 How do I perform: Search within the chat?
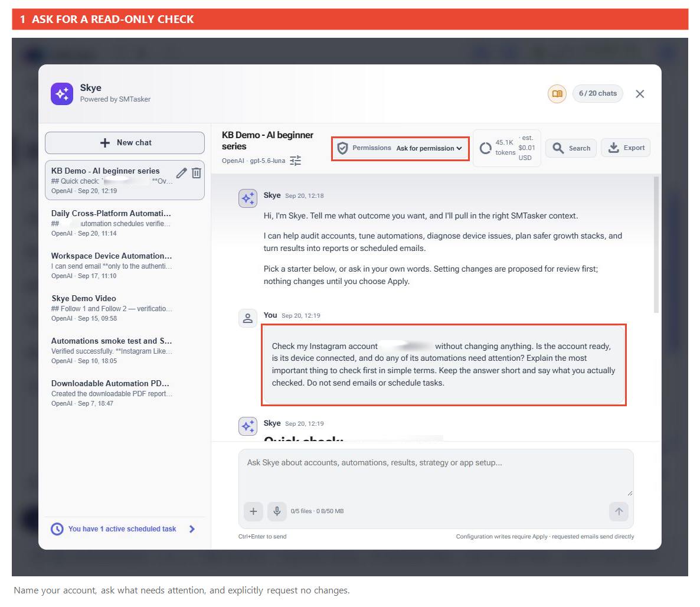571,148
